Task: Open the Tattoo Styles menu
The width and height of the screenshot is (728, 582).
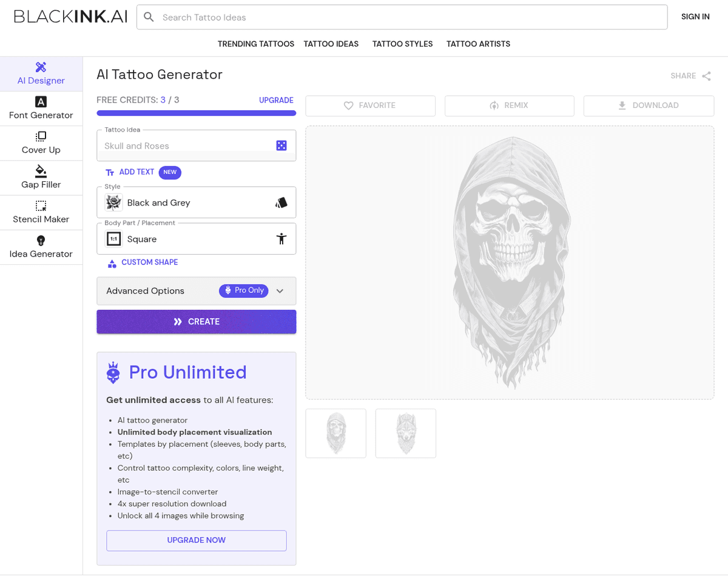Action: [402, 44]
